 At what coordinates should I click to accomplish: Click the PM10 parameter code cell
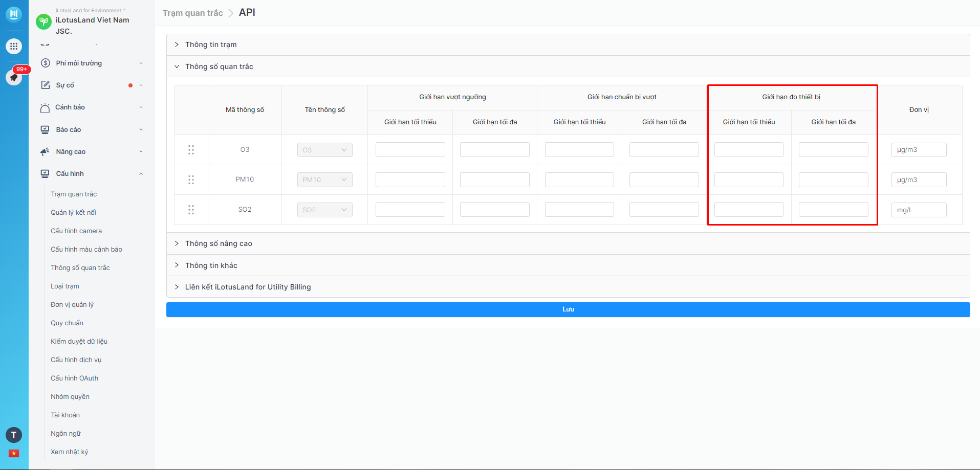click(x=245, y=180)
